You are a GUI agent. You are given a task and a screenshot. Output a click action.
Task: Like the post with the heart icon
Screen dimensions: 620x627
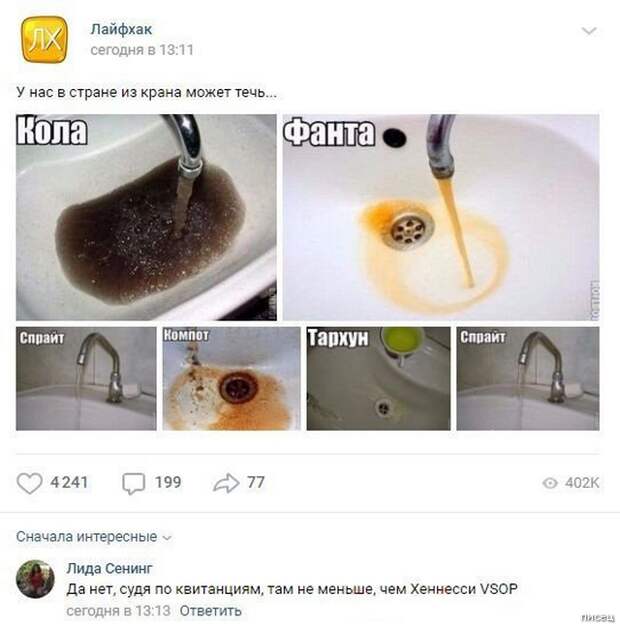(29, 483)
